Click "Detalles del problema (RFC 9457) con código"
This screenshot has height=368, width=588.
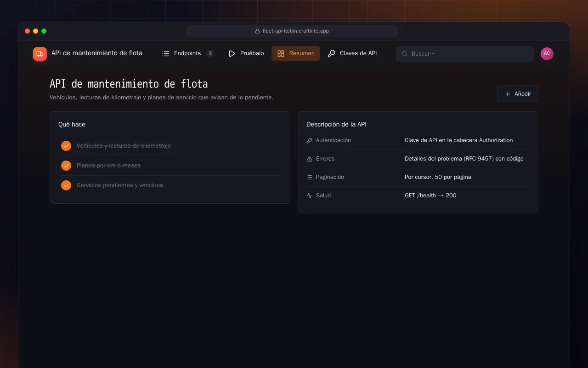point(464,159)
